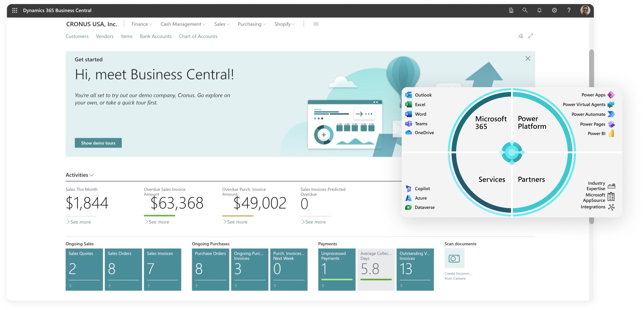Click the Integrations network icon

611,207
